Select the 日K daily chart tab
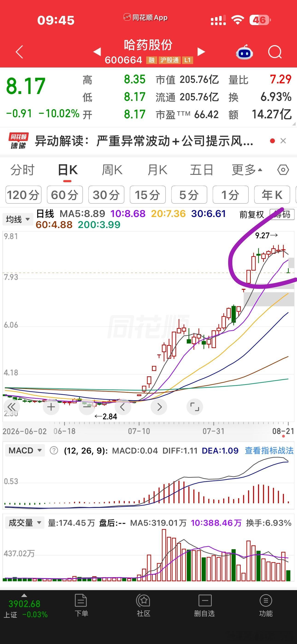Viewport: 297px width, 644px height. (67, 170)
